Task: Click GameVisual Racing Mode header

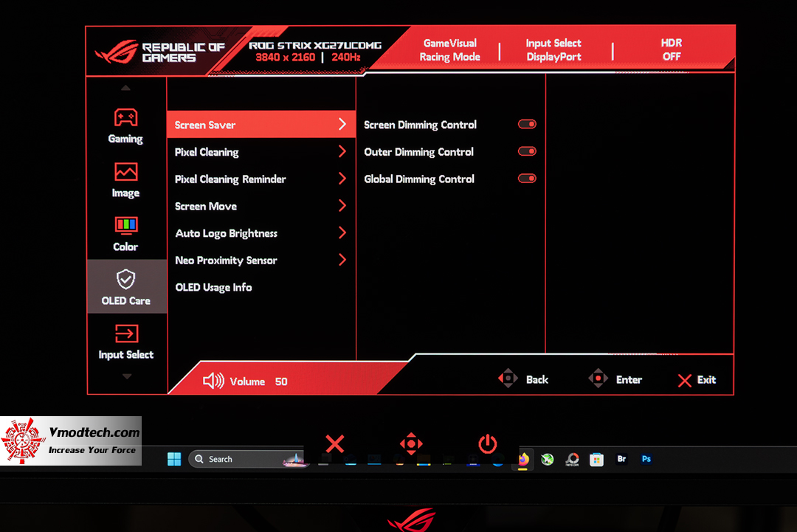Action: pyautogui.click(x=450, y=49)
